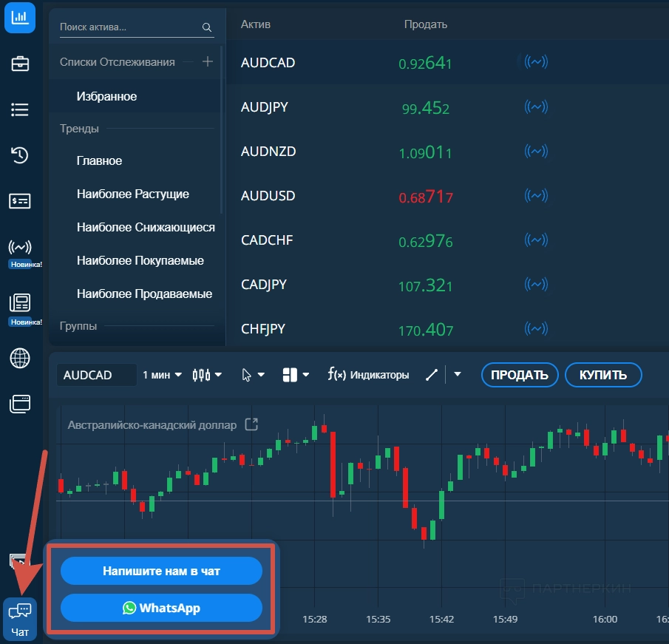Open the chart layout dropdown
This screenshot has width=669, height=644.
point(296,375)
